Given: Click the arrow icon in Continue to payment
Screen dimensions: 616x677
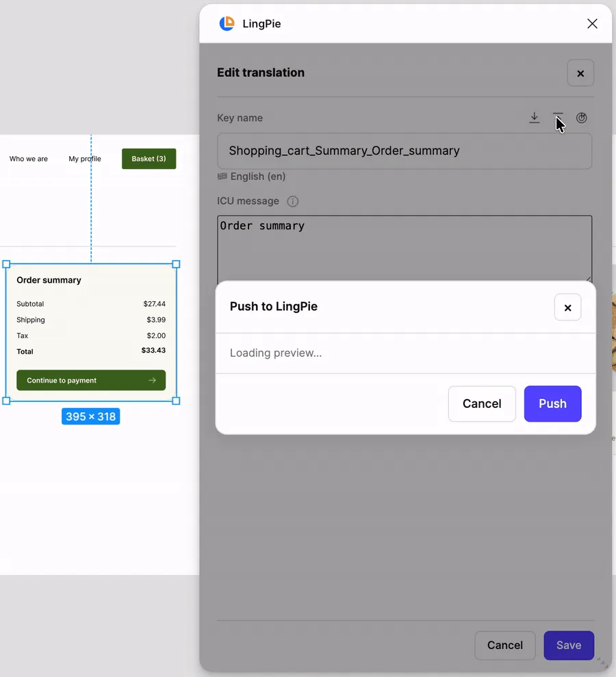Looking at the screenshot, I should coord(152,381).
